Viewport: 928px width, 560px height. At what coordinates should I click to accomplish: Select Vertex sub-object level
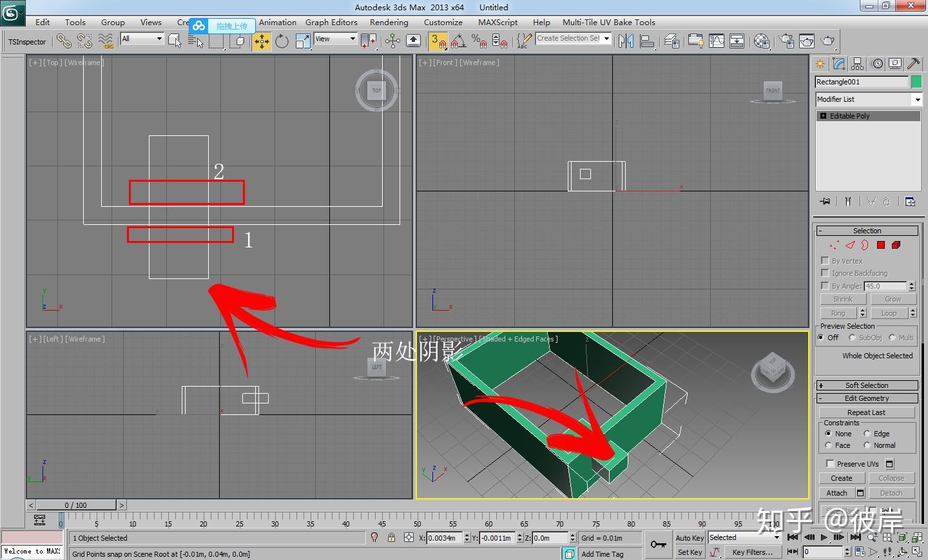pyautogui.click(x=834, y=245)
